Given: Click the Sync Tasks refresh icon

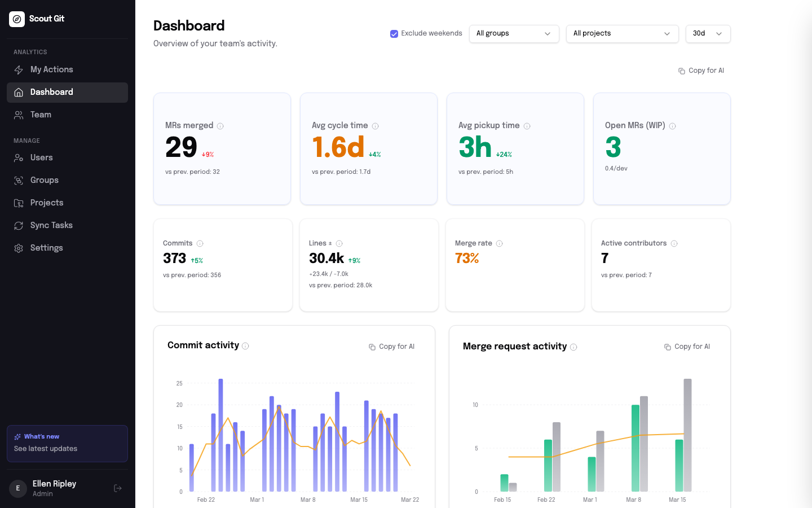Looking at the screenshot, I should coord(19,225).
